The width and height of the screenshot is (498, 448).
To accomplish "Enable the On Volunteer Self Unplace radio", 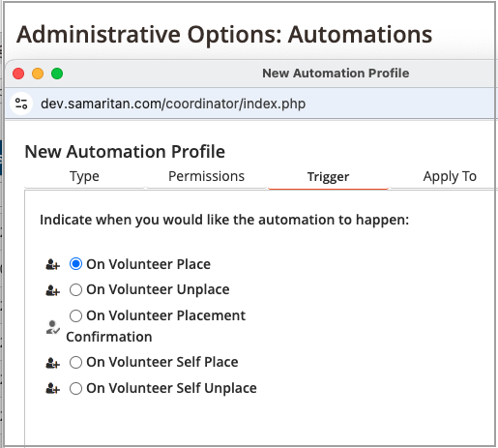I will (x=75, y=388).
